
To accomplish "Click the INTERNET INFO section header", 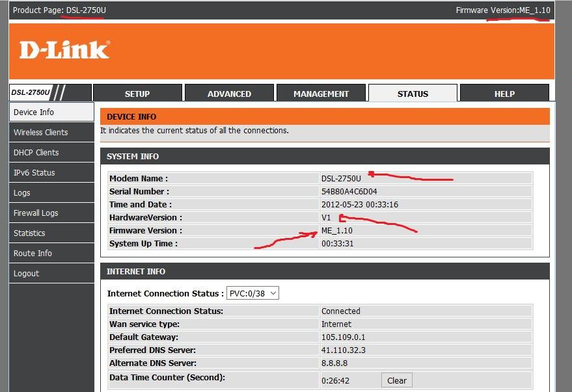I will (136, 272).
